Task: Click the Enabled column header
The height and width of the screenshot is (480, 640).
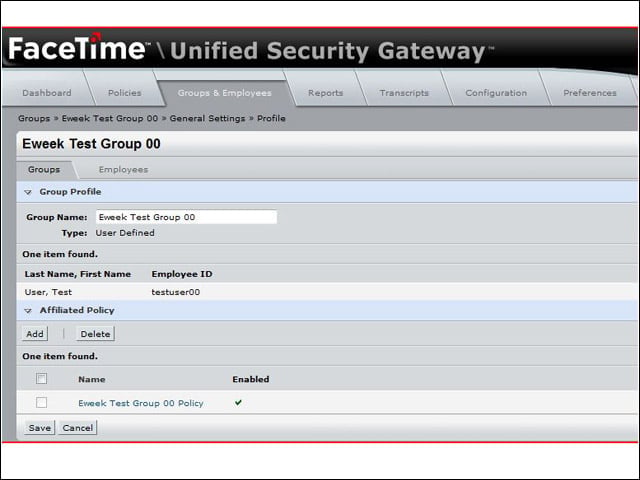Action: (x=251, y=380)
